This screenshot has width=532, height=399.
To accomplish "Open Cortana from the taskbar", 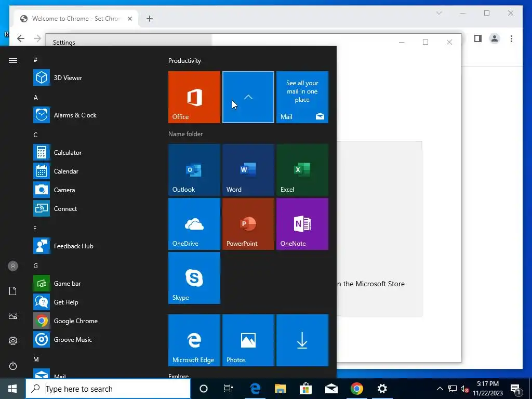I will point(204,389).
